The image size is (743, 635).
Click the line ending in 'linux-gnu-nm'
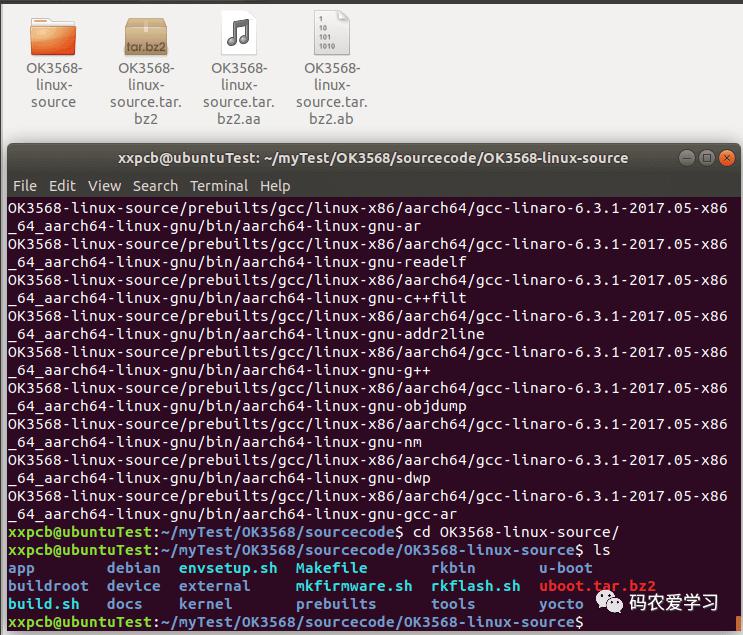(x=215, y=442)
